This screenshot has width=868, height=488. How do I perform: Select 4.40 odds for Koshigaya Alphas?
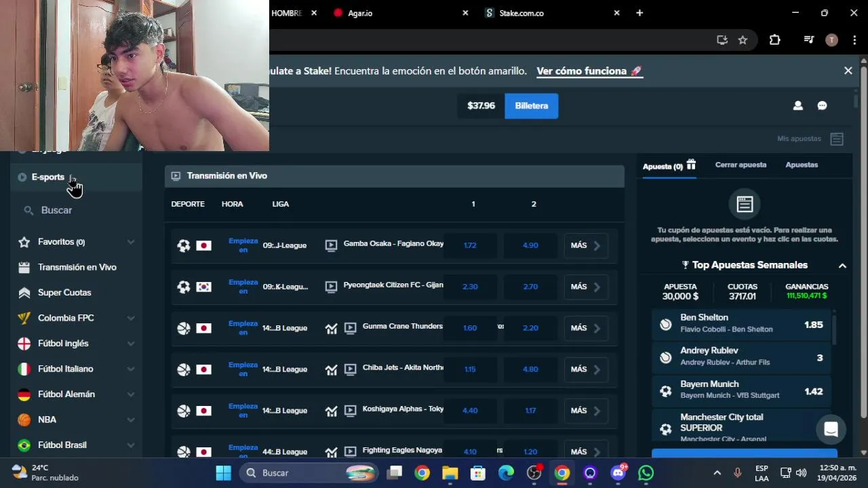point(470,411)
